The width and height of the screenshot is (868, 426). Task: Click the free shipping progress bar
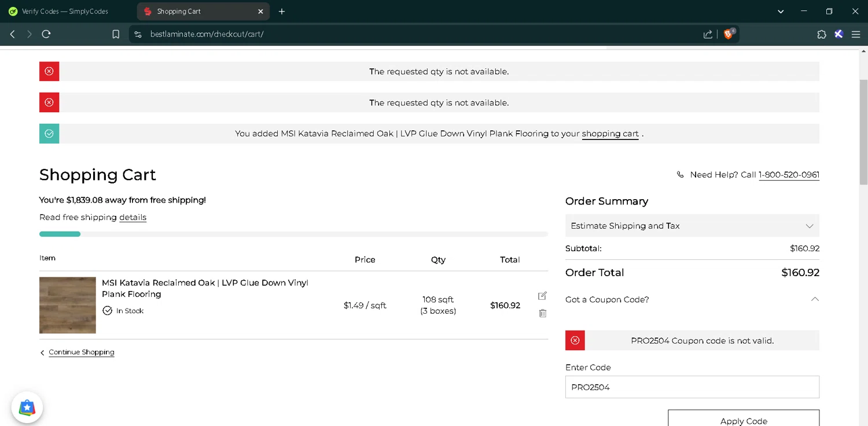(x=293, y=234)
